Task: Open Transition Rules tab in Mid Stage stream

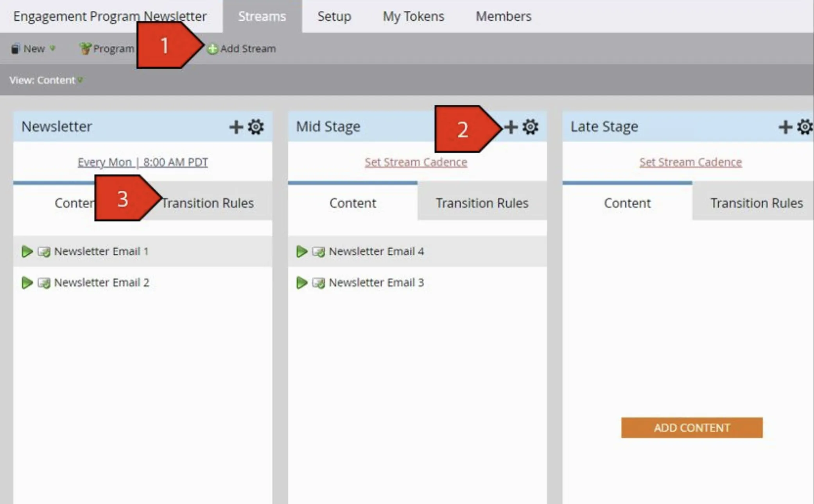Action: [x=482, y=203]
